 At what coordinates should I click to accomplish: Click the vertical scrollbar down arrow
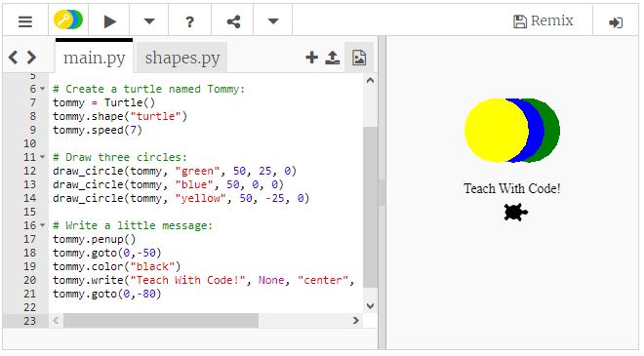pos(370,306)
